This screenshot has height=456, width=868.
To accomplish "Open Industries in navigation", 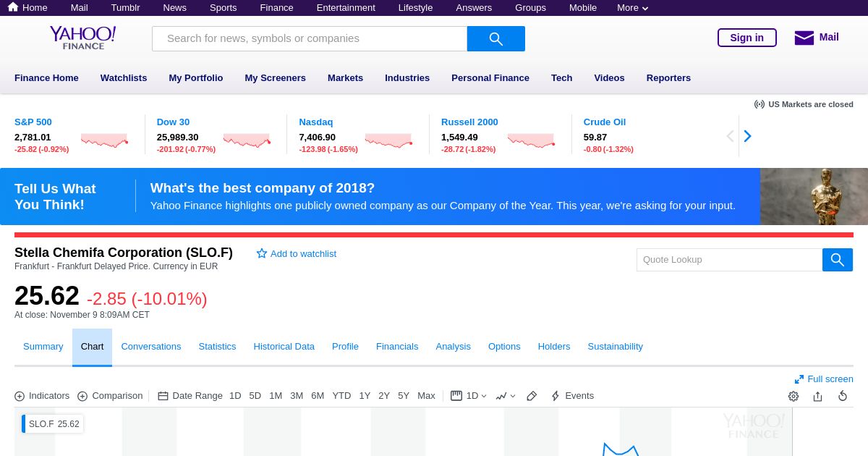I will pyautogui.click(x=407, y=77).
